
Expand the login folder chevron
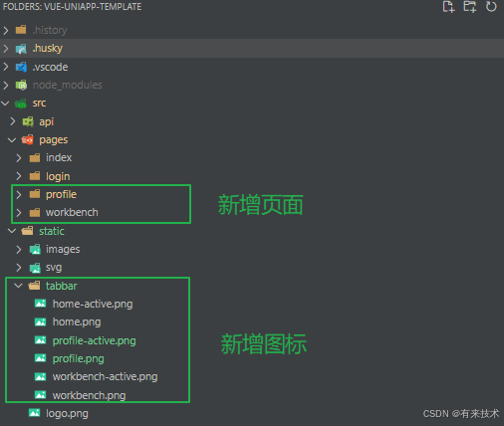pyautogui.click(x=19, y=176)
